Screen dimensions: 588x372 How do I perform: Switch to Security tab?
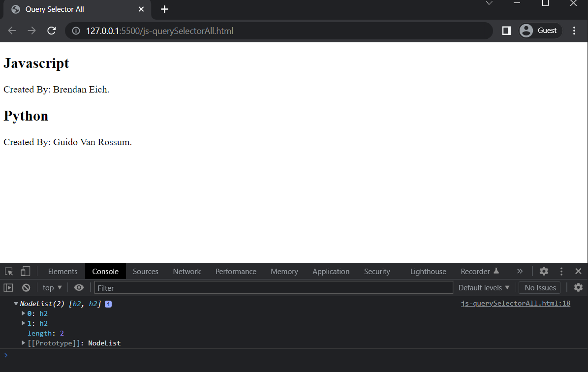(377, 272)
